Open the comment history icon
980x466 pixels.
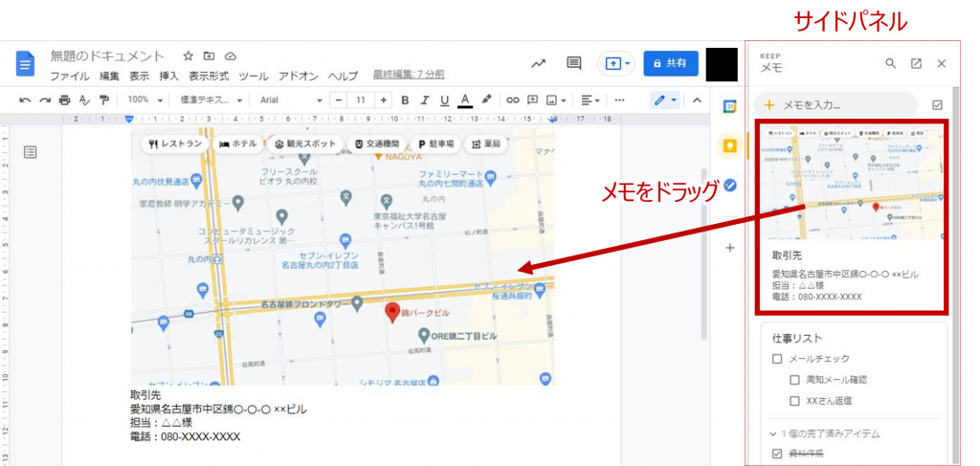tap(574, 63)
